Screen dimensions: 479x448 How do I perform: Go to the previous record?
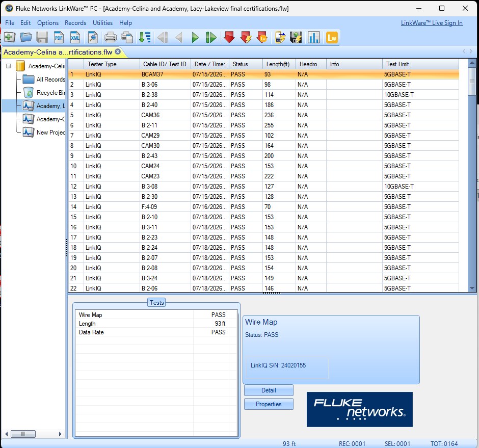point(179,37)
